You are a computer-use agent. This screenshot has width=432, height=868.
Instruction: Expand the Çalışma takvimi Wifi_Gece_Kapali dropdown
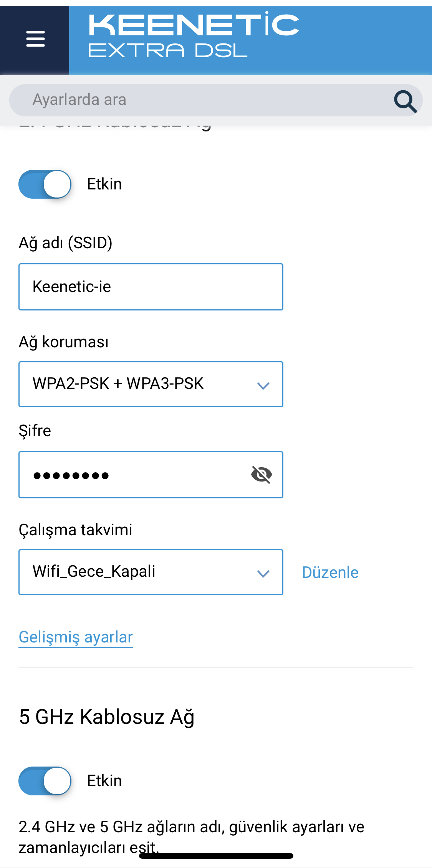click(x=151, y=572)
